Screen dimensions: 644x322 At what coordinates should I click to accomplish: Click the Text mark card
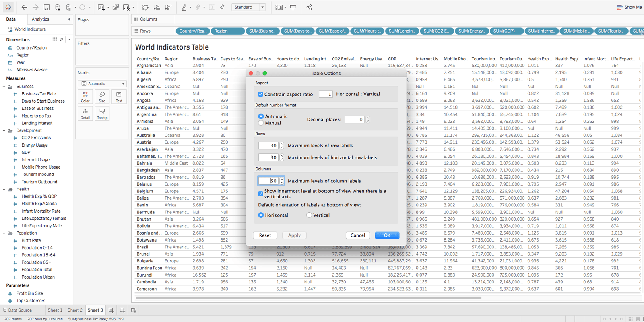[119, 97]
